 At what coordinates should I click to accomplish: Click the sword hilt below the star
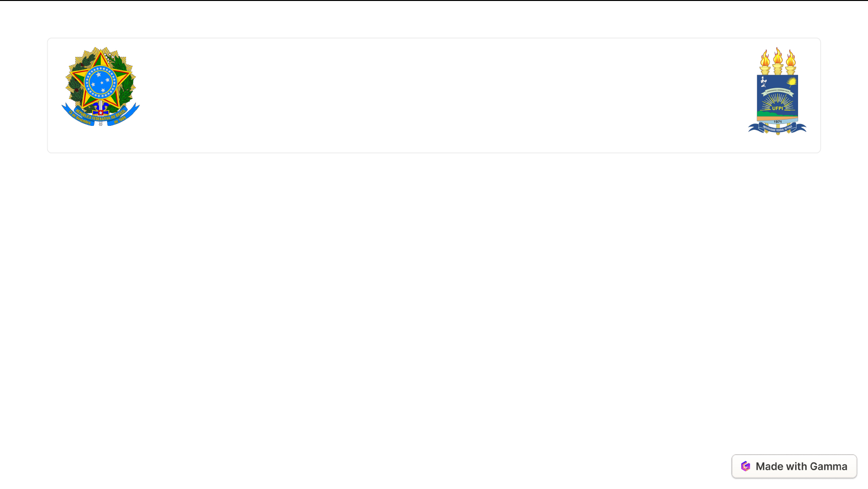point(101,113)
